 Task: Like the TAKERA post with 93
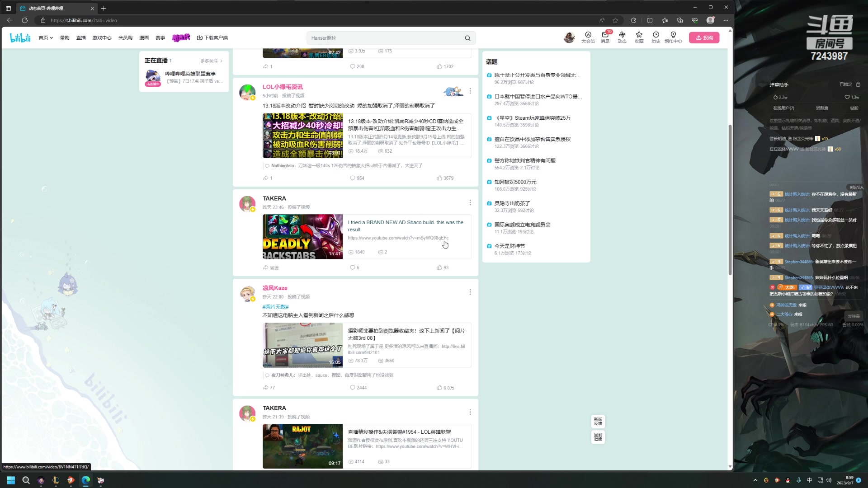click(x=443, y=267)
